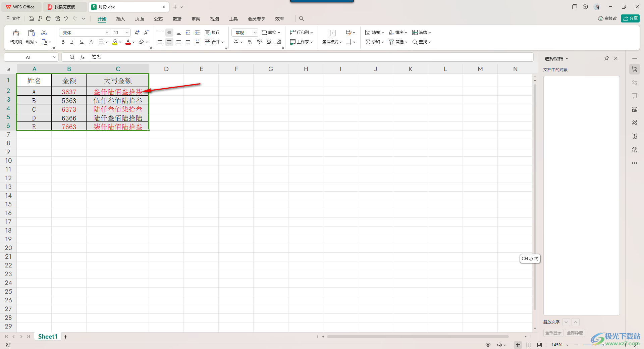Open the 数据 (Data) ribbon tab
Viewport: 644px width, 349px height.
tap(177, 19)
